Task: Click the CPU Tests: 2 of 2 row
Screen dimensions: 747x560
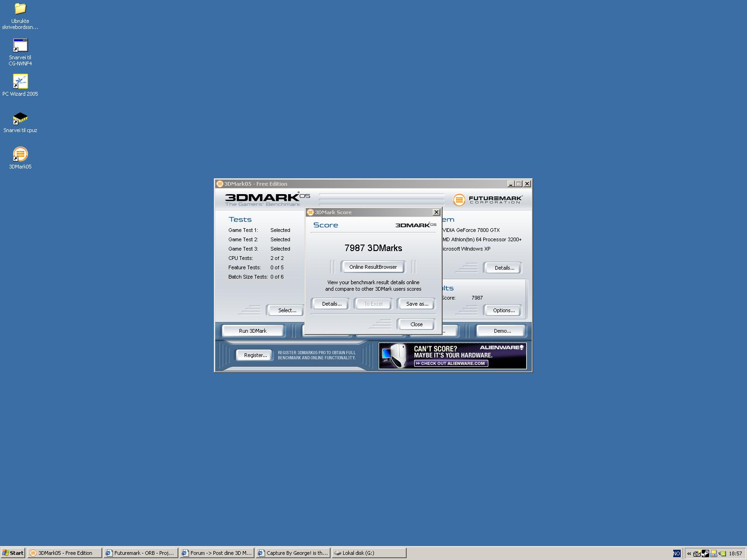Action: [x=256, y=258]
